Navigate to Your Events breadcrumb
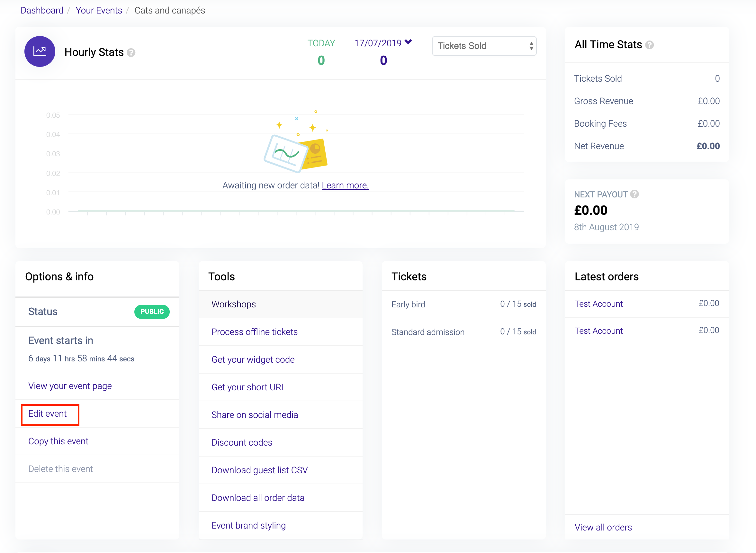756x553 pixels. (x=99, y=10)
